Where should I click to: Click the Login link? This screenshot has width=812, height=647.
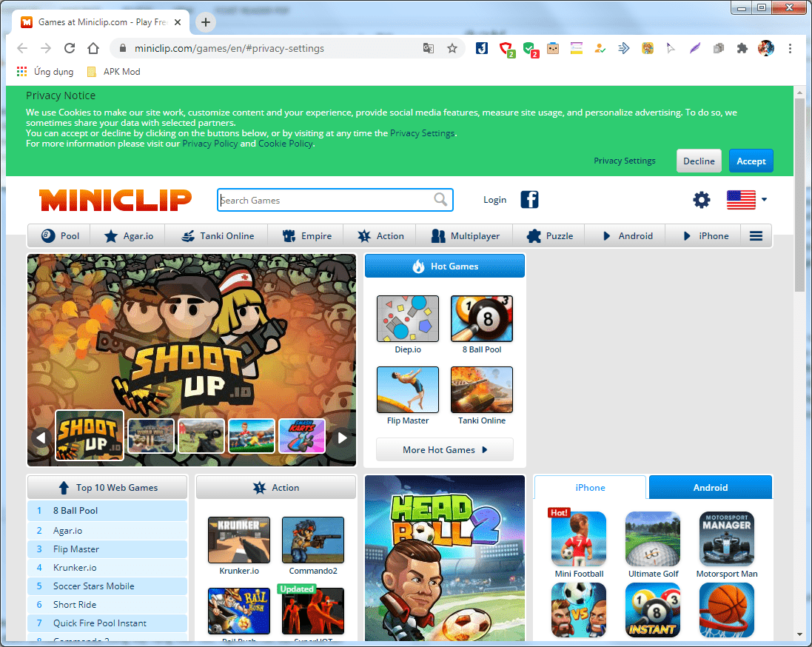[494, 200]
